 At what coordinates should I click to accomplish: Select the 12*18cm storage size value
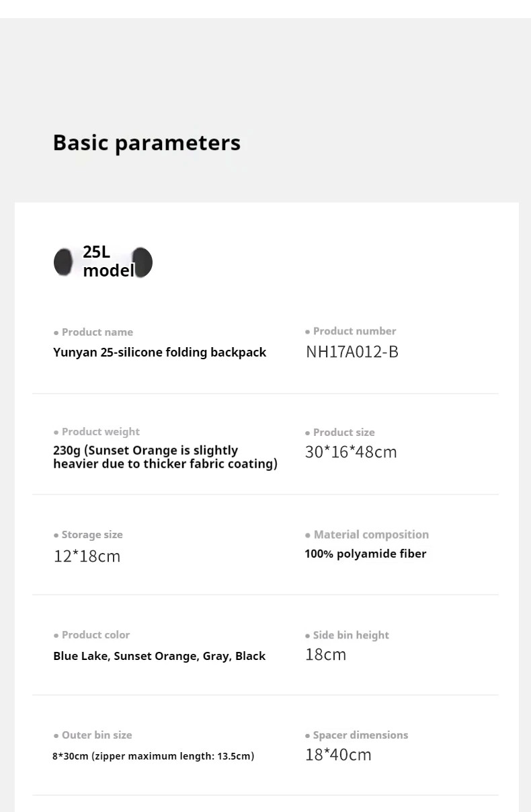[87, 556]
